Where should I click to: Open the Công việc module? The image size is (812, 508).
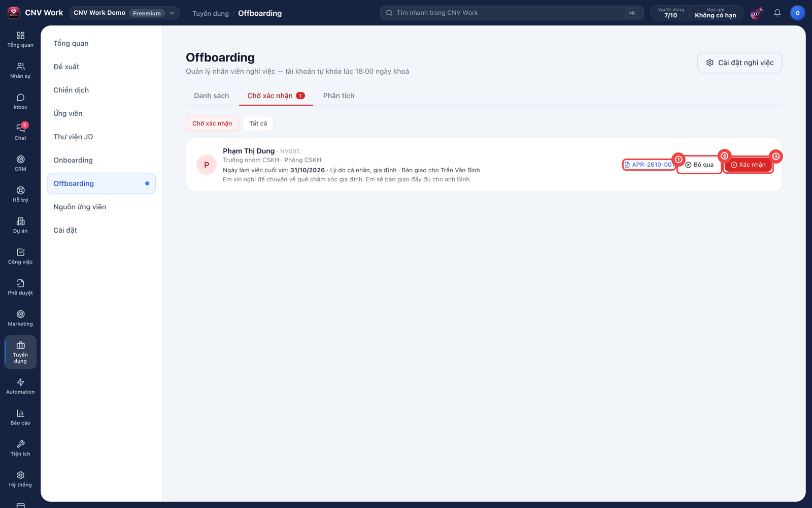click(x=20, y=257)
